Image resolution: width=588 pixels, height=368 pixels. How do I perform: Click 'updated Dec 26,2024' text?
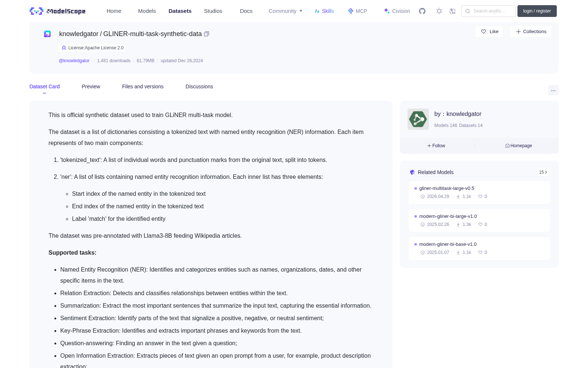(x=182, y=61)
